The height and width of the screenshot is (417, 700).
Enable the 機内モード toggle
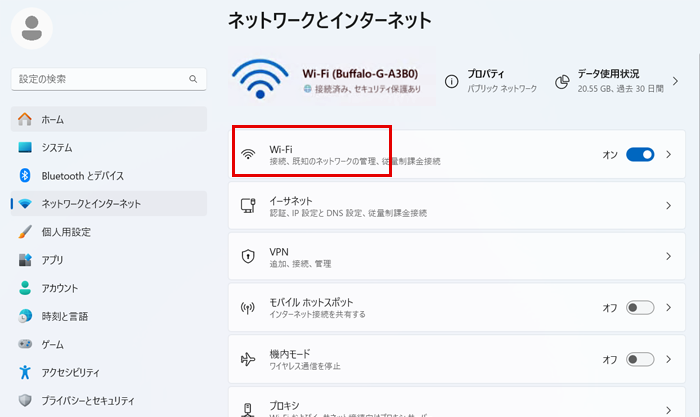click(640, 359)
